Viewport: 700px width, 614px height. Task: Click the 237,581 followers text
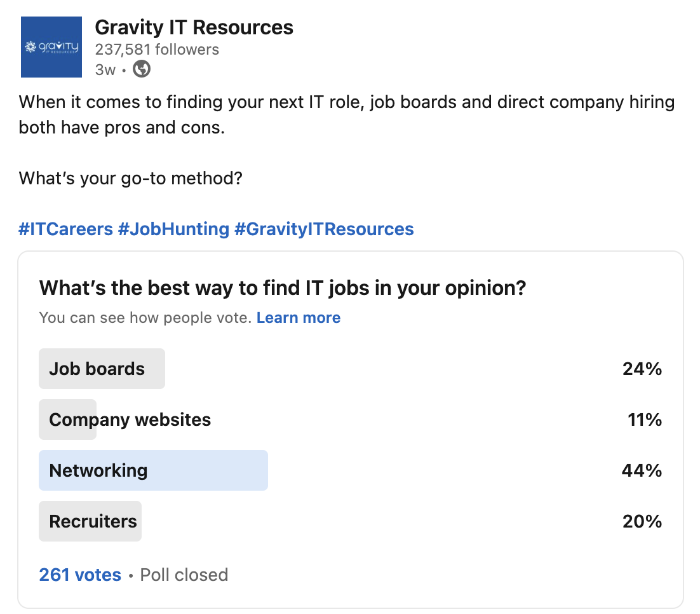pos(157,49)
